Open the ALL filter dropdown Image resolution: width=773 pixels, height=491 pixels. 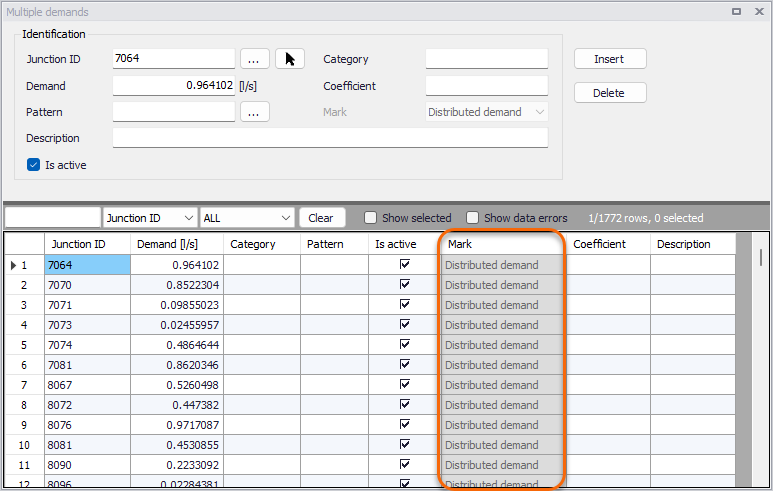[x=247, y=218]
